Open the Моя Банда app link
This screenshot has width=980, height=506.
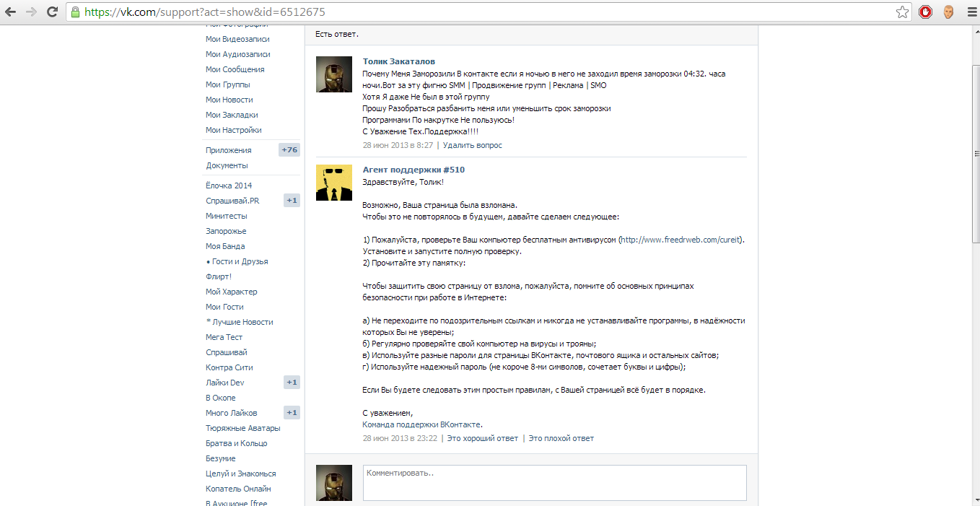click(x=225, y=246)
